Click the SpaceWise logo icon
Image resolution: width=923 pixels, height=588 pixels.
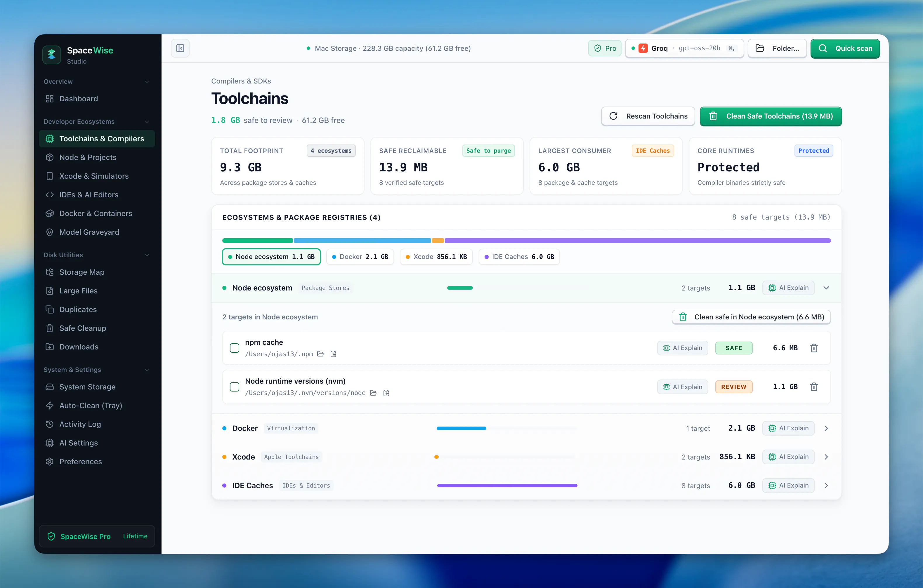coord(52,55)
